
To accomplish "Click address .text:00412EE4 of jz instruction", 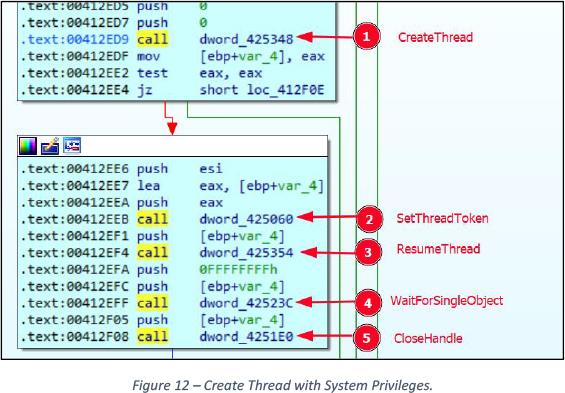I will [x=75, y=90].
